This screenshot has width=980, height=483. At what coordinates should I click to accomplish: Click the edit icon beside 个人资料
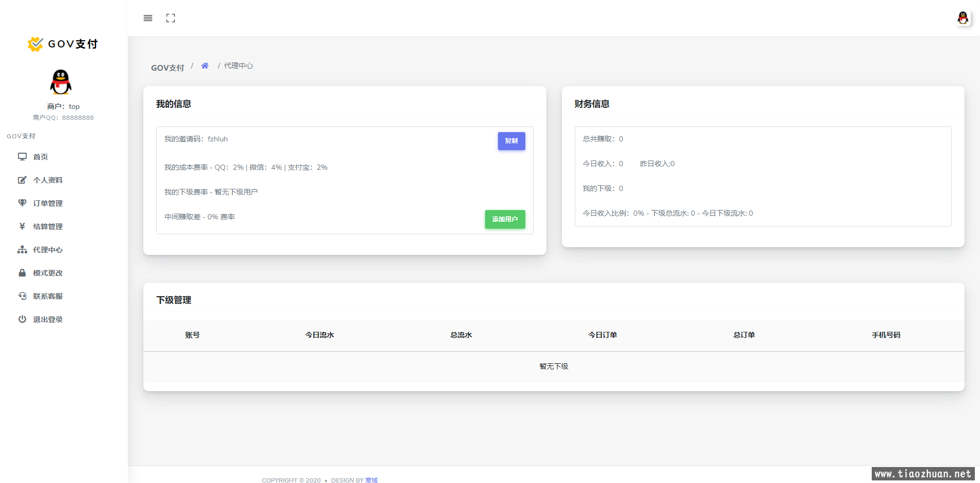coord(22,180)
